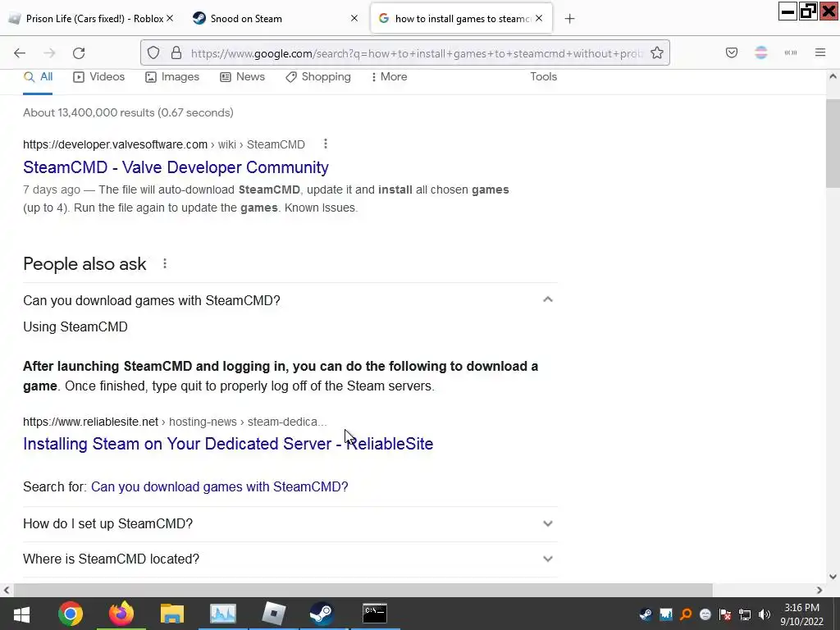The width and height of the screenshot is (840, 630).
Task: Collapse 'Can you download games with SteamCMD?' question
Action: (290, 300)
